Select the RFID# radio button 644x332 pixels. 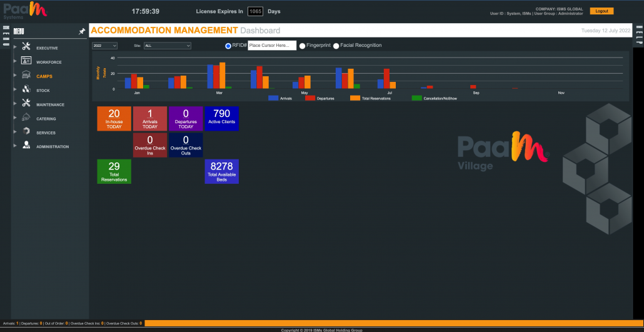[x=228, y=46]
